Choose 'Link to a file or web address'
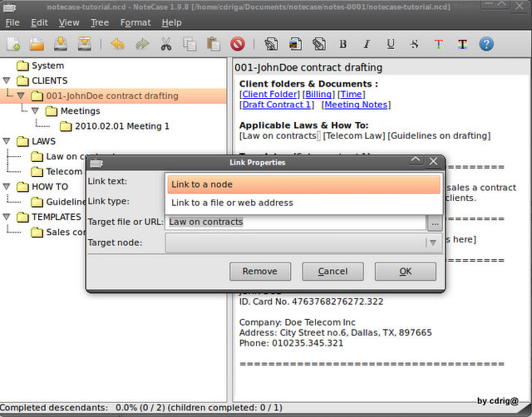The image size is (532, 417). [x=303, y=203]
